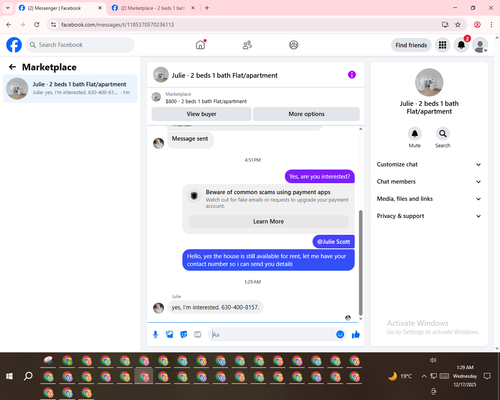Click the purple conversation information icon
Image resolution: width=500 pixels, height=400 pixels.
coord(352,75)
